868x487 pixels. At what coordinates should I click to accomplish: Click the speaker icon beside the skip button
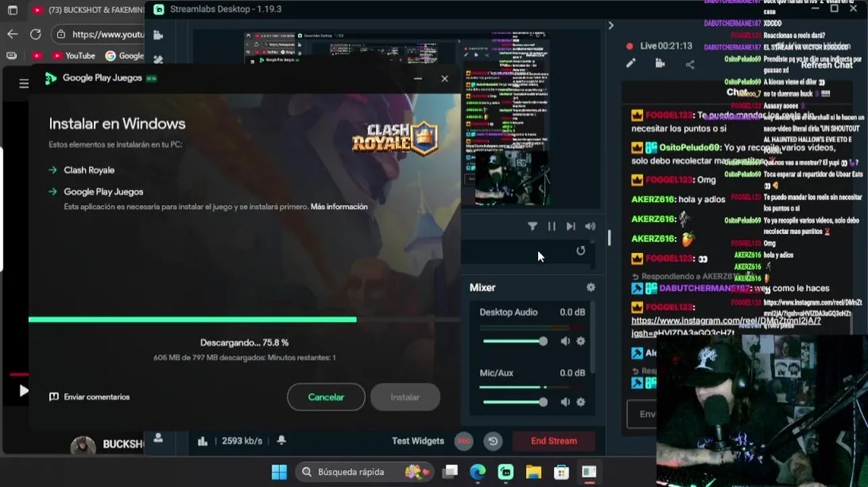(x=590, y=227)
